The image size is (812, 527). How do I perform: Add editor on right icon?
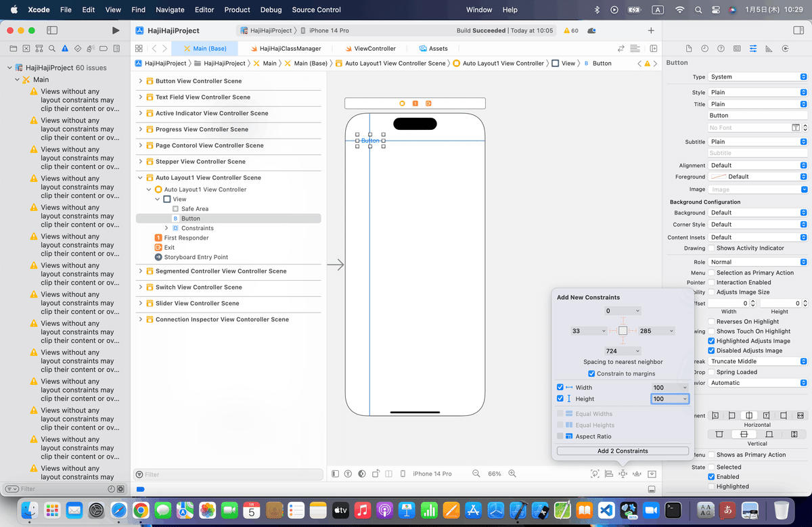tap(654, 49)
